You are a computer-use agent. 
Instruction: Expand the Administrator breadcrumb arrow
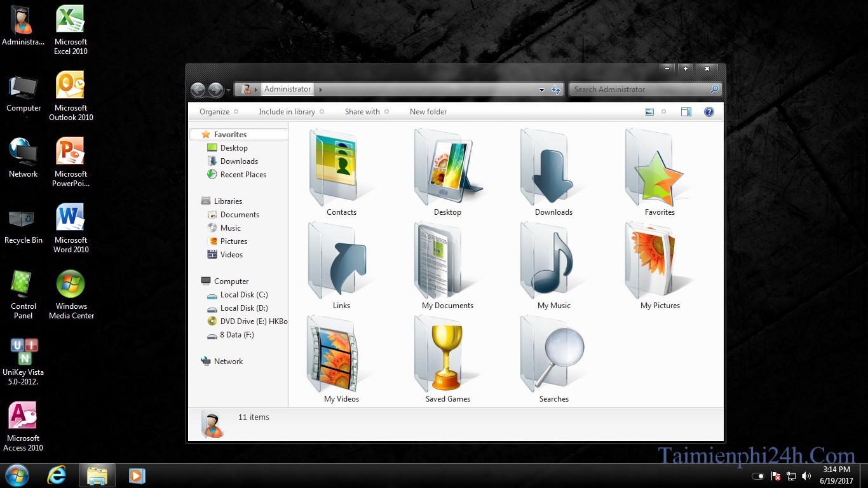(x=321, y=90)
